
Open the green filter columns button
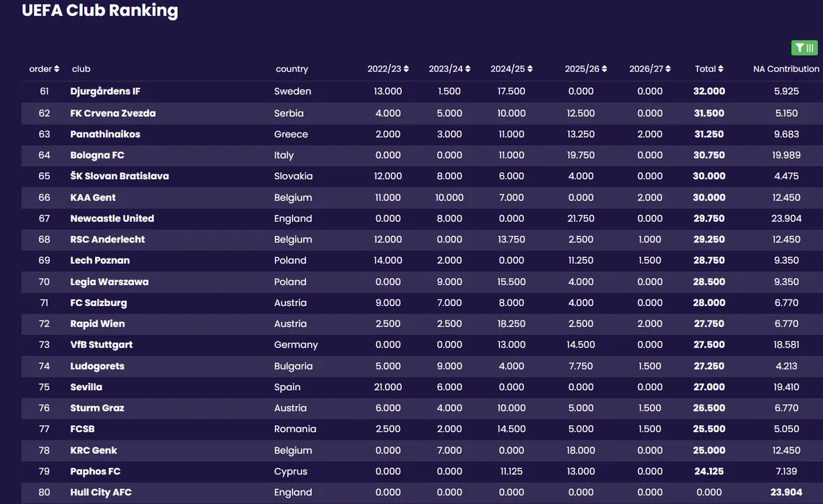click(x=804, y=48)
